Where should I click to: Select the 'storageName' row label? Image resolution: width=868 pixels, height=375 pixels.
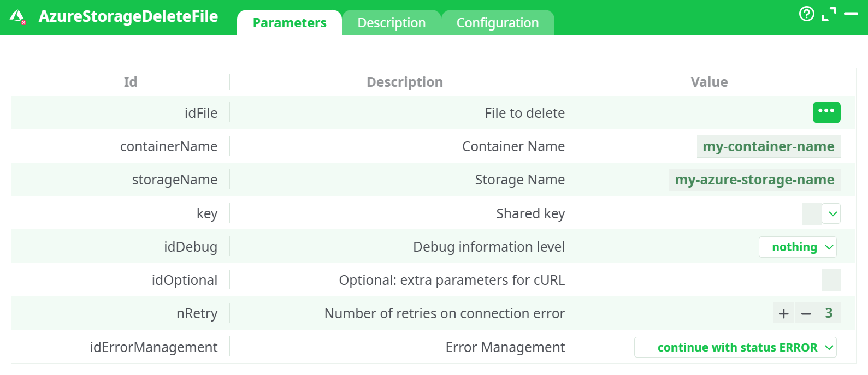coord(175,180)
